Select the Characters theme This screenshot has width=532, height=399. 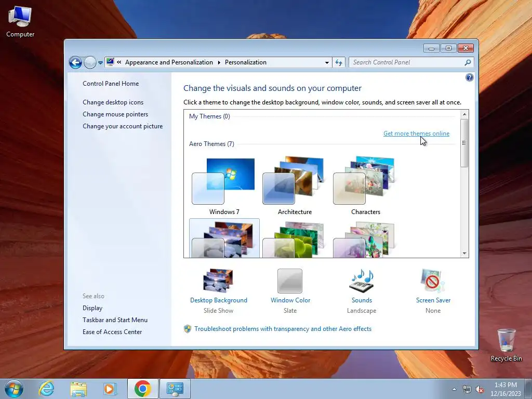pyautogui.click(x=365, y=186)
